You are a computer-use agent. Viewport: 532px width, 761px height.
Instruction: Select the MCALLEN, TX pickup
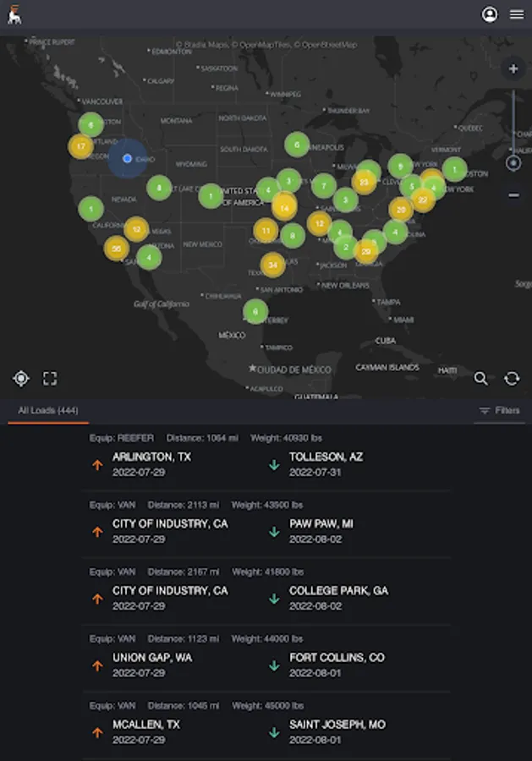pos(146,725)
